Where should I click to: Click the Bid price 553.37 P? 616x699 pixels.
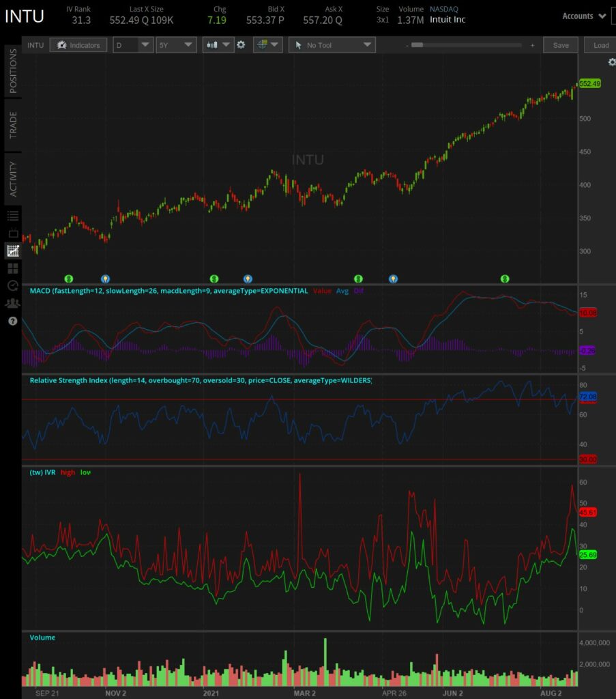coord(265,20)
